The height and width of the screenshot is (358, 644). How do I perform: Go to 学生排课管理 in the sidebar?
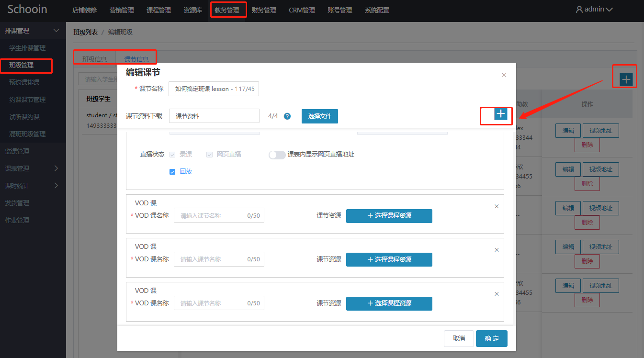coord(27,48)
